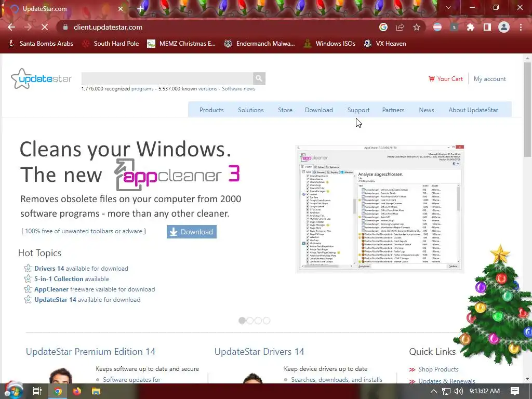Image resolution: width=532 pixels, height=399 pixels.
Task: Open the My account link
Action: coord(489,79)
